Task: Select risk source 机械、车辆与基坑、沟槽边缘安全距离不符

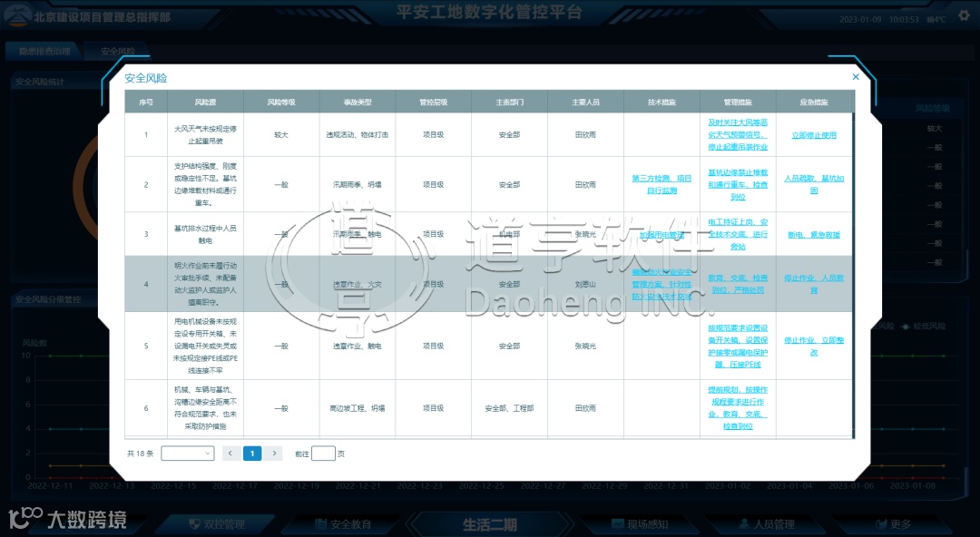Action: (x=205, y=407)
